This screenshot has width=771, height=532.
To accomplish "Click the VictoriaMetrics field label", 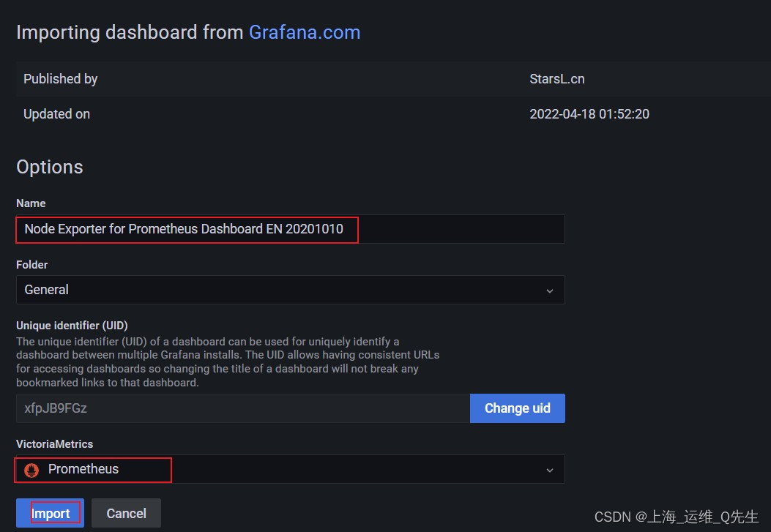I will pyautogui.click(x=55, y=444).
